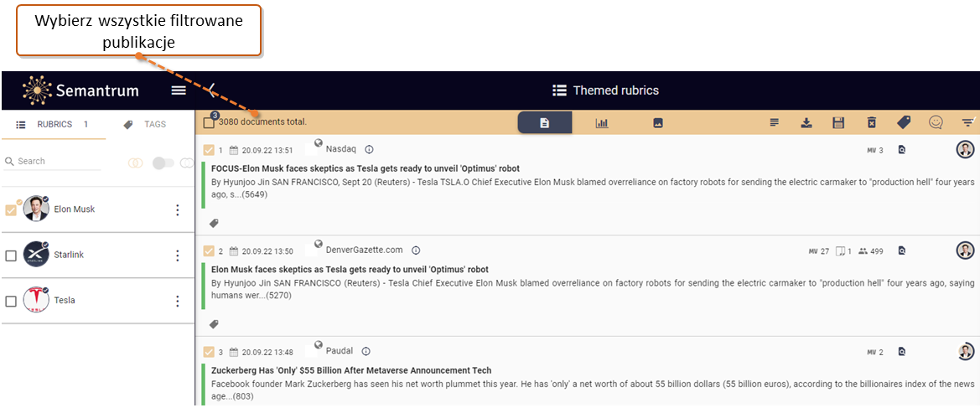Click the tag icon under DenverGazette article
The image size is (980, 413).
click(x=214, y=324)
